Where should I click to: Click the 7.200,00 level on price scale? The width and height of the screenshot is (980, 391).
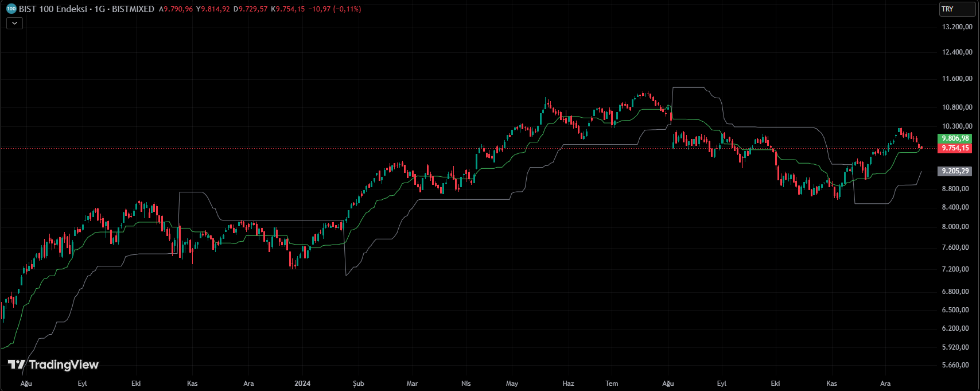(x=956, y=269)
